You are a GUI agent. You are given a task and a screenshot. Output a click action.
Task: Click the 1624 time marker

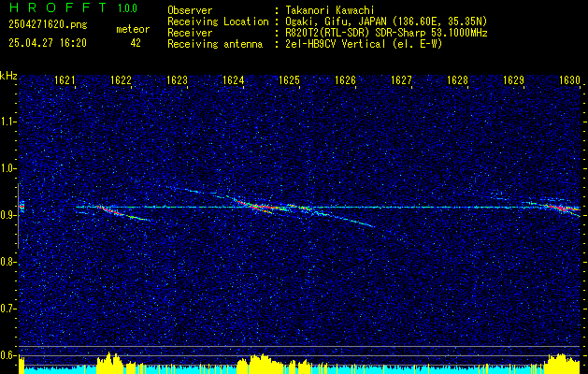[x=234, y=80]
